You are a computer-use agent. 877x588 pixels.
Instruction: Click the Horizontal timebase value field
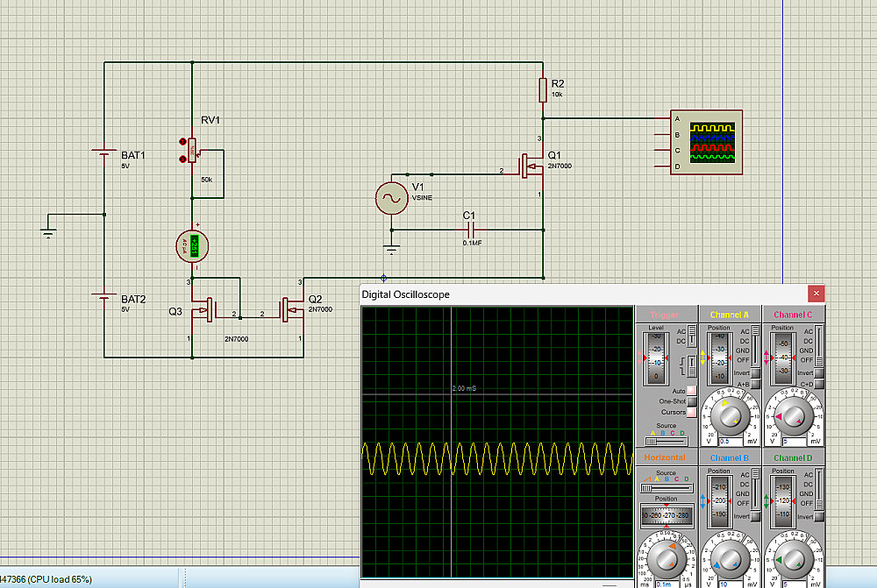pyautogui.click(x=667, y=583)
